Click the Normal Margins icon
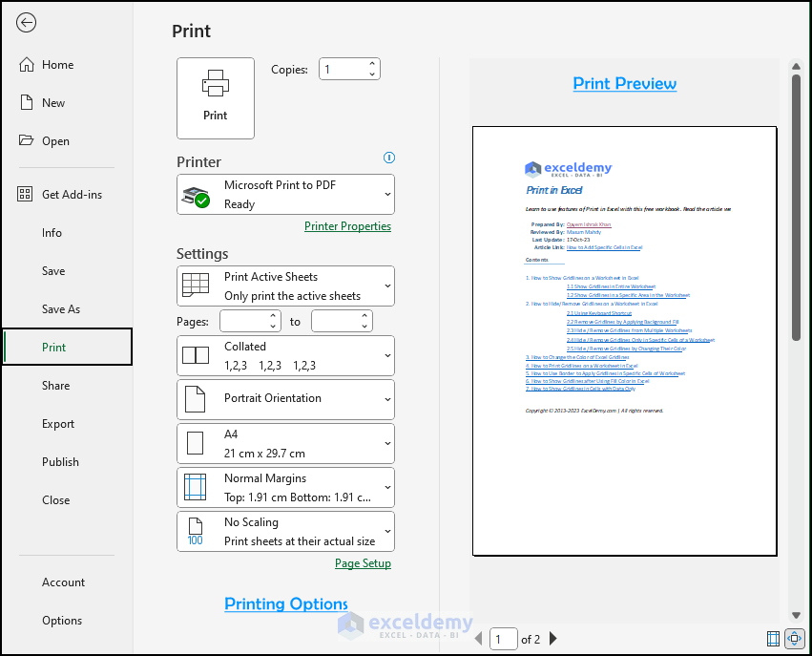Screen dimensions: 812x656 (x=196, y=487)
